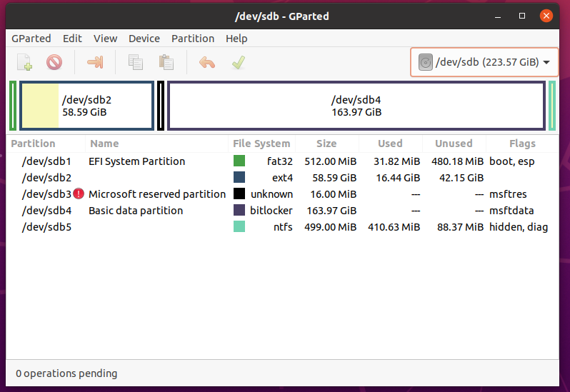The image size is (570, 392).
Task: Open the /dev/sdb device selector dropdown
Action: pyautogui.click(x=484, y=62)
